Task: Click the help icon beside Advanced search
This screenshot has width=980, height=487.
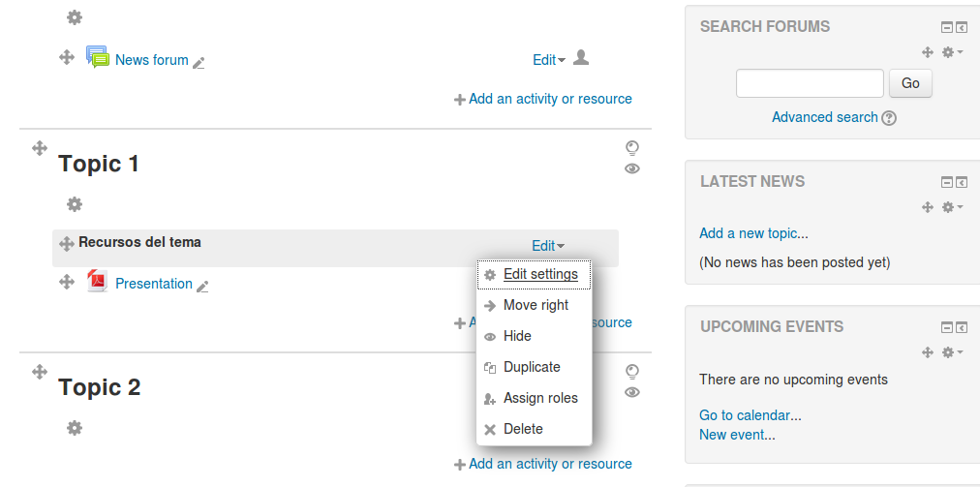Action: (x=889, y=118)
